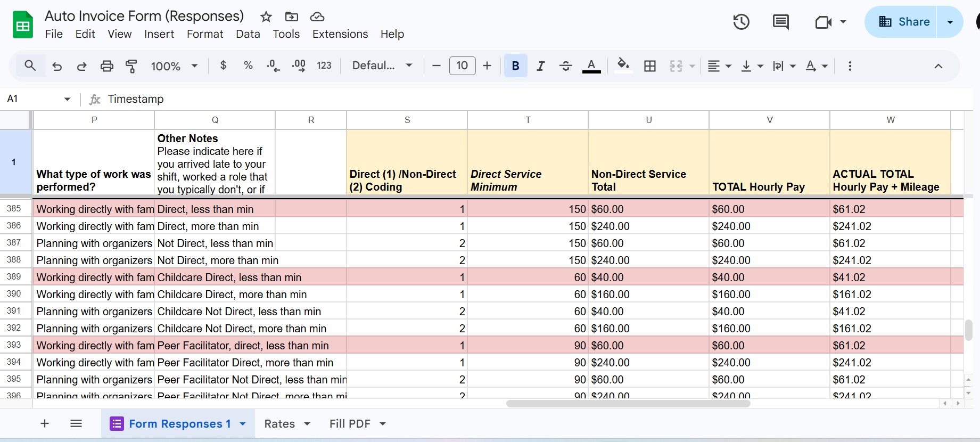Toggle bold formatting button
The width and height of the screenshot is (980, 442).
click(x=515, y=66)
